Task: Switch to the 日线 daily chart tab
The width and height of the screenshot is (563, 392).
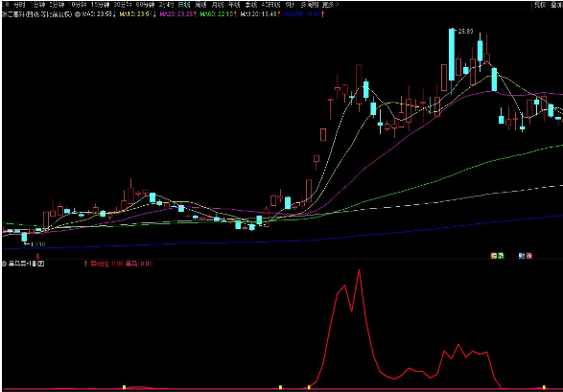Action: tap(184, 5)
